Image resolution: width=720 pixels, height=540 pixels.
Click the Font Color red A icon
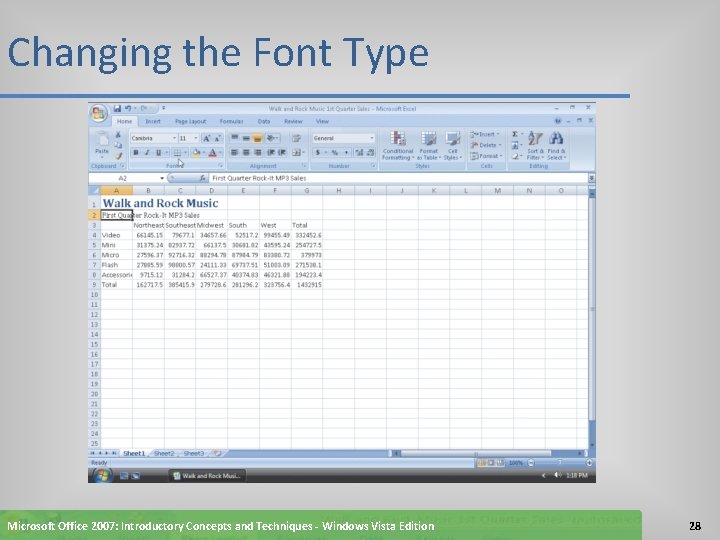coord(213,152)
